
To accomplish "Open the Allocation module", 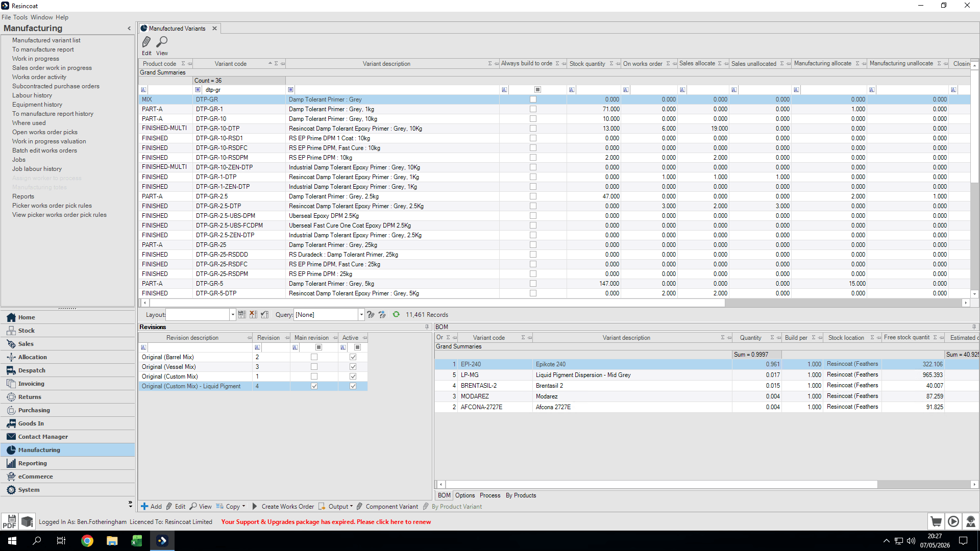I will click(67, 357).
